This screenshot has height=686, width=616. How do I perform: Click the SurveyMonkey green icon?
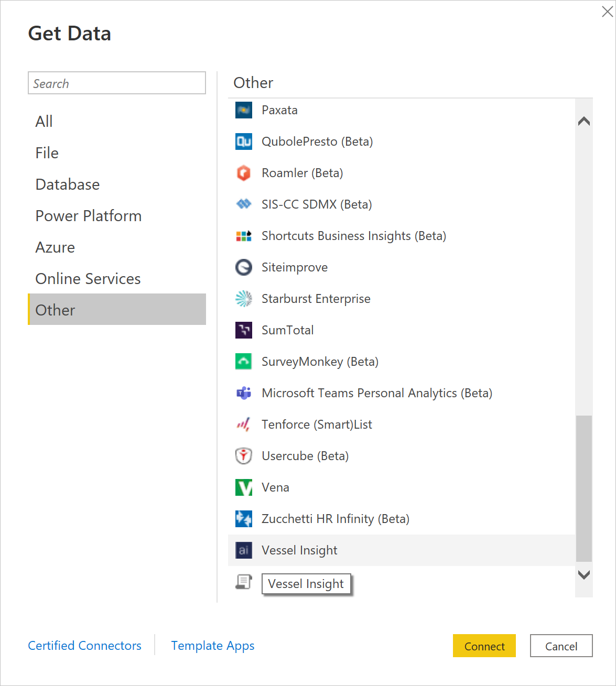[244, 362]
